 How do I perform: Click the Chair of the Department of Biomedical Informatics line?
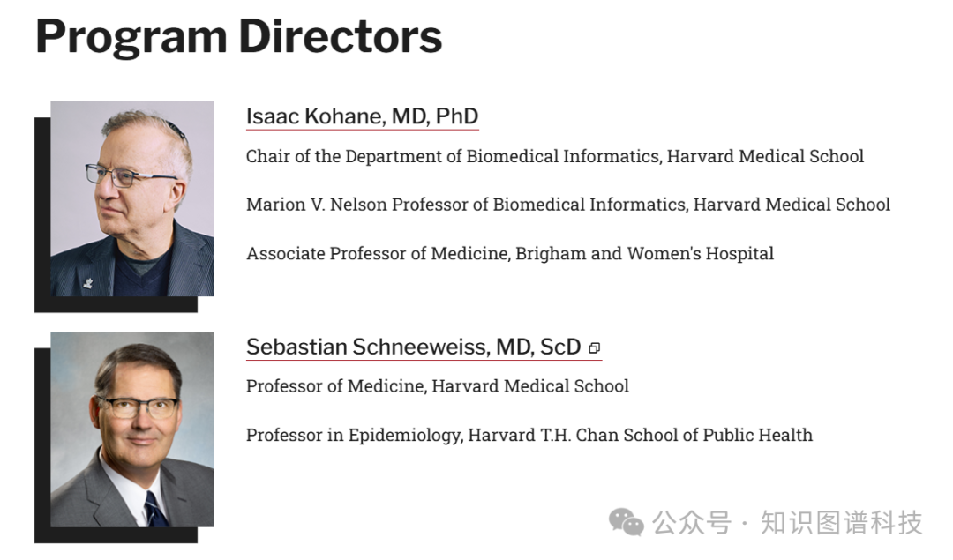554,156
